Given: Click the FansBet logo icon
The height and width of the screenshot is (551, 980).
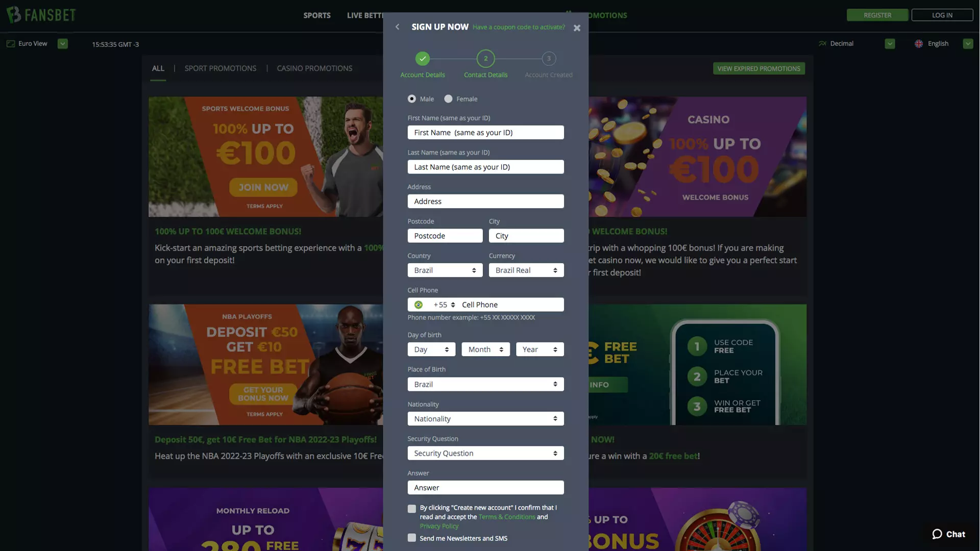Looking at the screenshot, I should point(13,14).
